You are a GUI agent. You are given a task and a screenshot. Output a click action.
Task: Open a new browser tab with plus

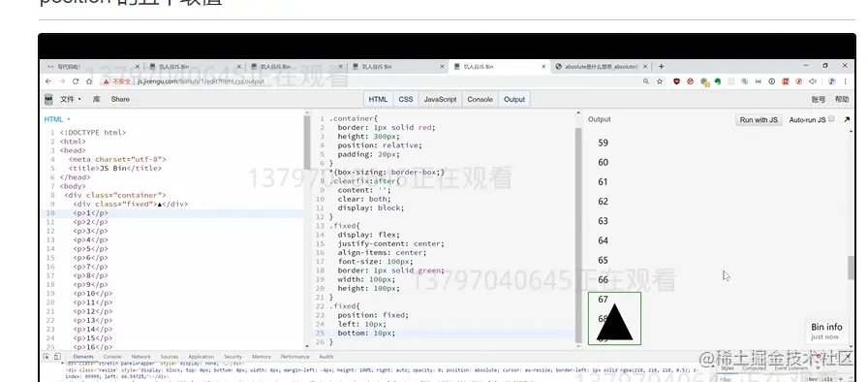point(661,67)
